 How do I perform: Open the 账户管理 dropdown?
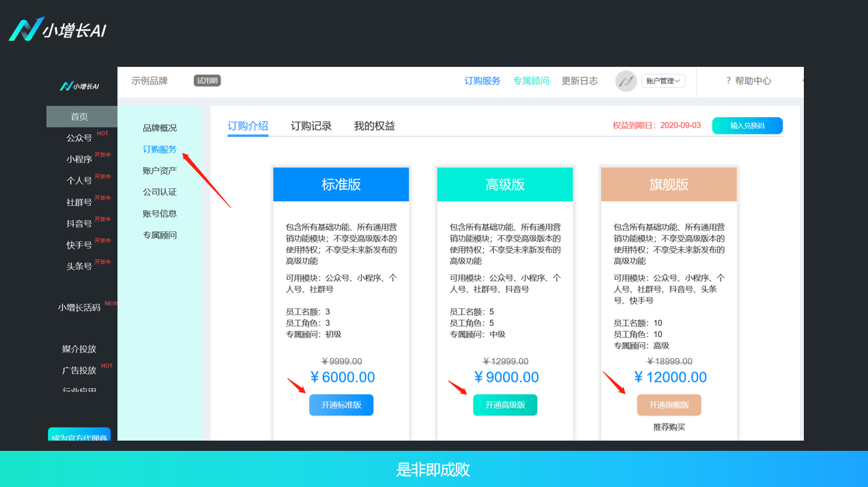(663, 81)
